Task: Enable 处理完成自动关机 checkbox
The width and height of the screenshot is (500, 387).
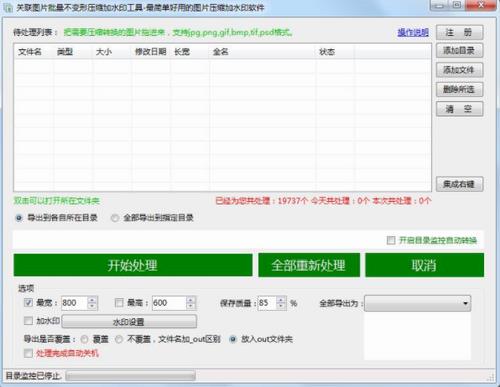Action: tap(28, 353)
